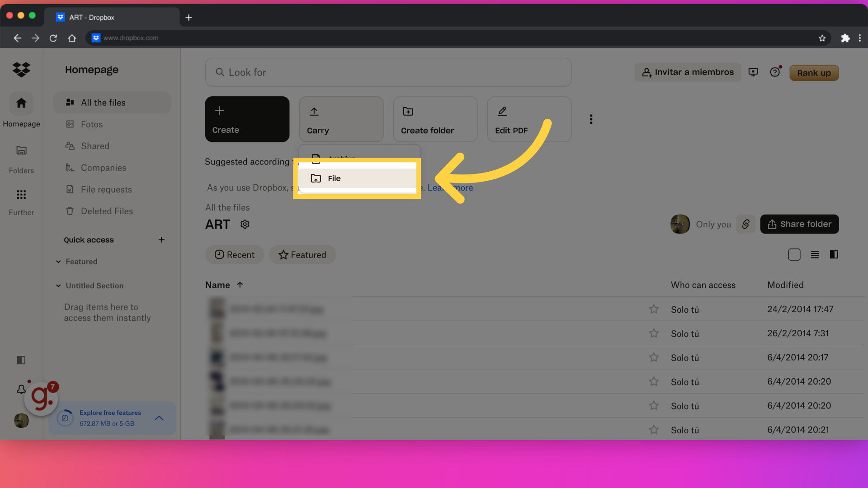Click the link/chain icon next to Share folder

(746, 224)
